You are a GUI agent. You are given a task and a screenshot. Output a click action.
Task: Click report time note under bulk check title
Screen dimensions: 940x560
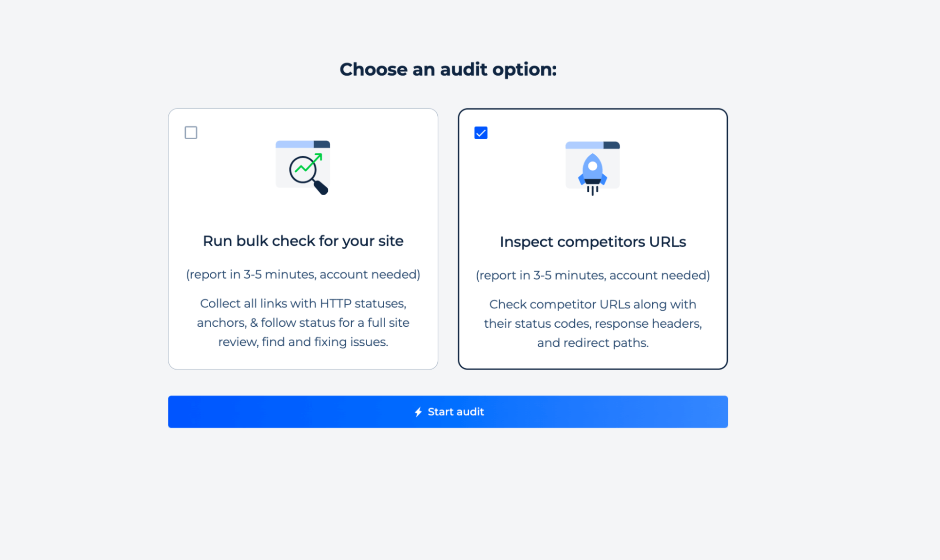pyautogui.click(x=303, y=275)
